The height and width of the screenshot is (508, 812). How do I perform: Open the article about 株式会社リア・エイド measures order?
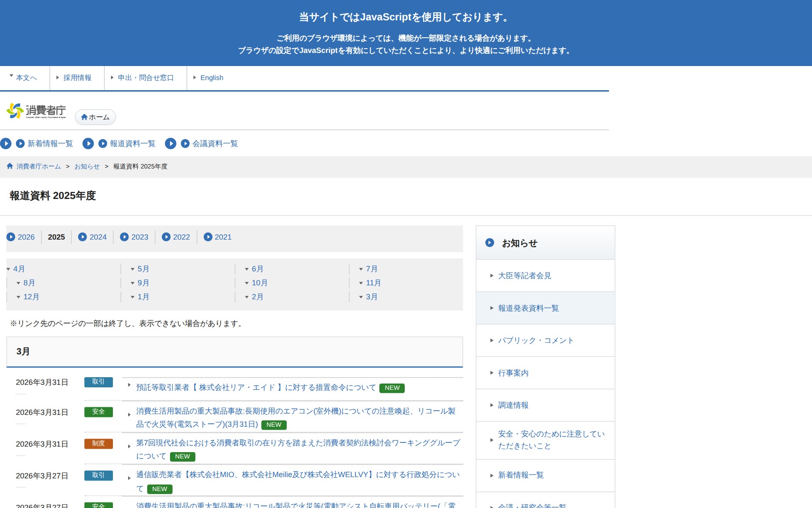pyautogui.click(x=254, y=387)
